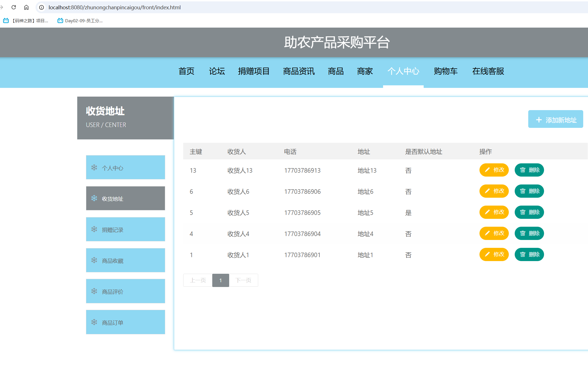Open the 商家 navigation item
The width and height of the screenshot is (588, 365).
(365, 71)
